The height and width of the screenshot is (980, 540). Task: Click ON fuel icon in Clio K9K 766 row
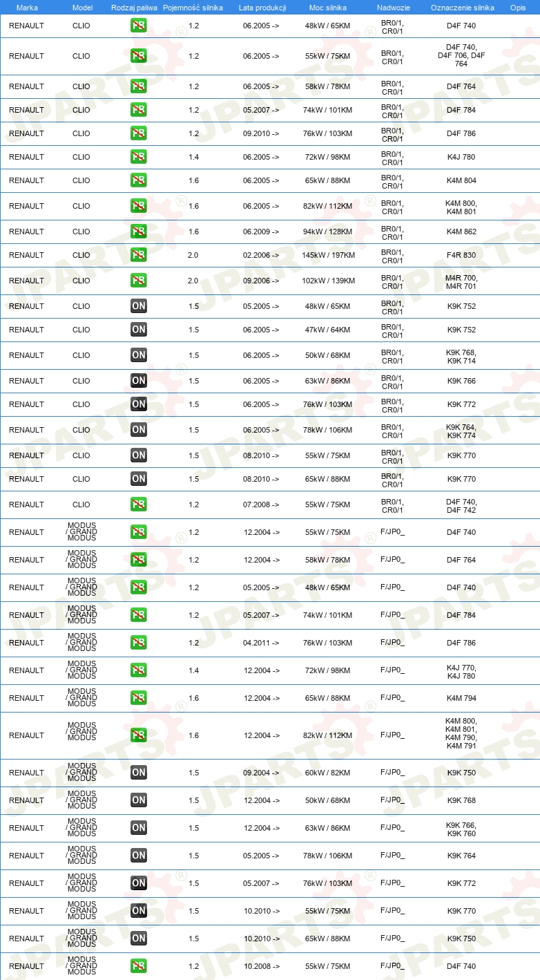[139, 381]
